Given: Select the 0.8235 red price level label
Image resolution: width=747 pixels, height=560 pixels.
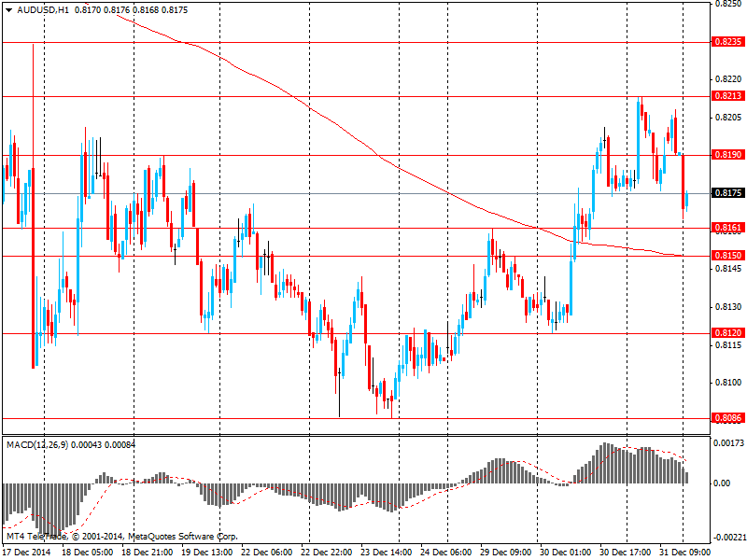Looking at the screenshot, I should click(728, 42).
